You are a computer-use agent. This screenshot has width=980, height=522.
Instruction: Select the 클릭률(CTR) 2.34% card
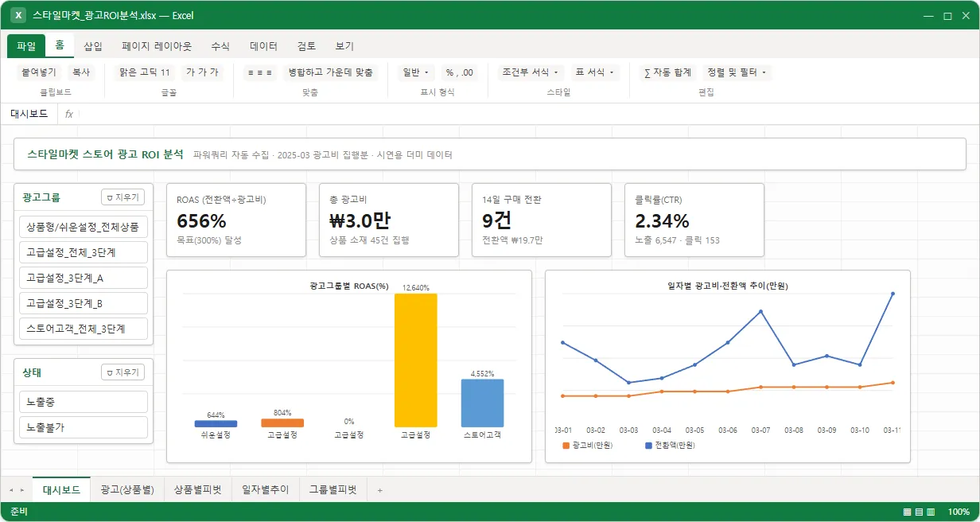(x=694, y=220)
